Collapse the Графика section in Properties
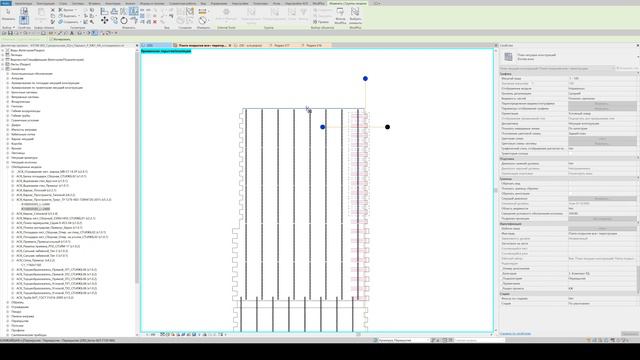This screenshot has width=640, height=360. click(x=638, y=73)
